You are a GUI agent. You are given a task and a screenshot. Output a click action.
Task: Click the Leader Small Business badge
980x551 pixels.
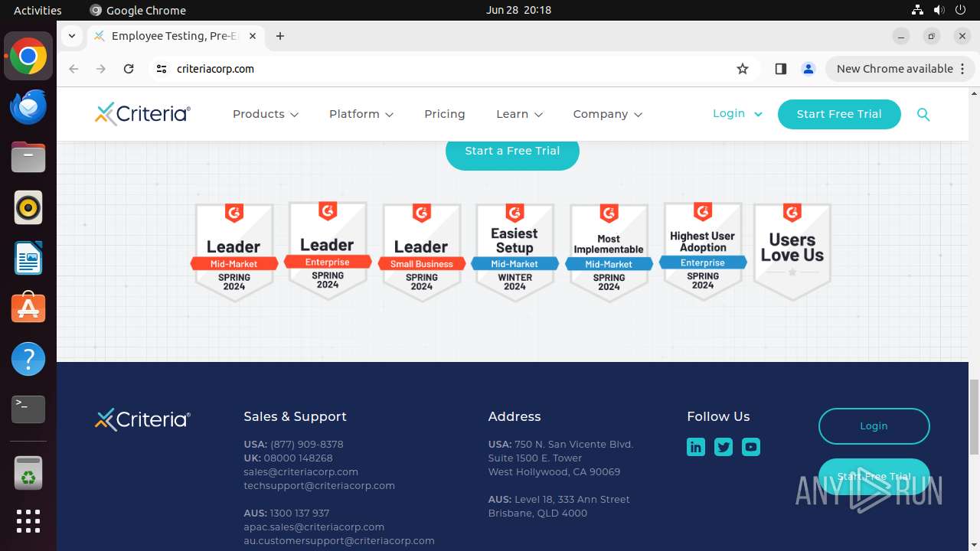point(422,253)
